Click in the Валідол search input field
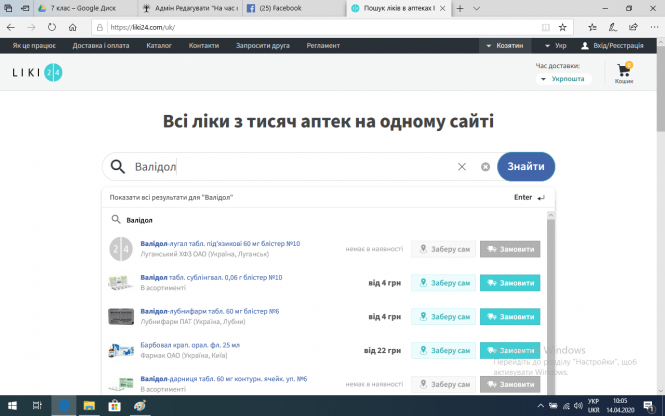Image resolution: width=665 pixels, height=416 pixels. tap(293, 167)
